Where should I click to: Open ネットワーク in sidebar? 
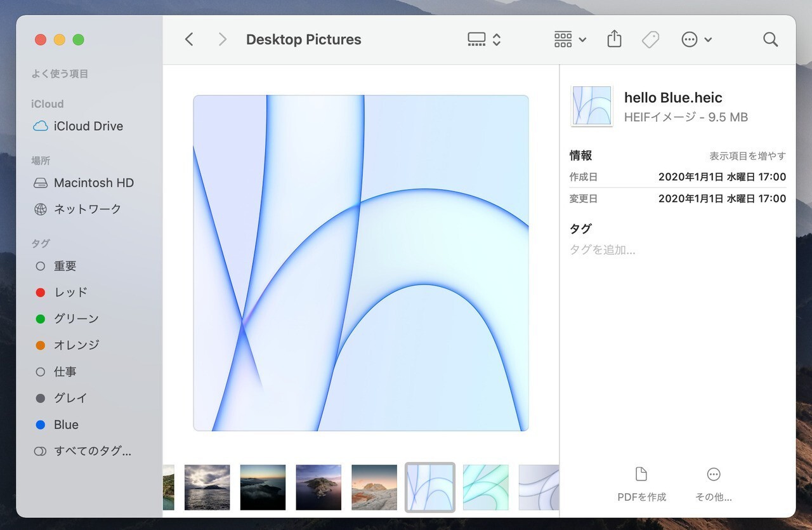tap(77, 209)
